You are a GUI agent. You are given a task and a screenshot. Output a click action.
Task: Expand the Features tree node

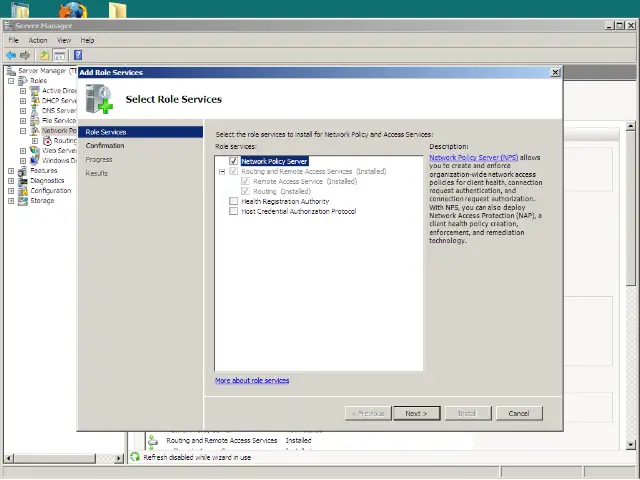pyautogui.click(x=11, y=171)
